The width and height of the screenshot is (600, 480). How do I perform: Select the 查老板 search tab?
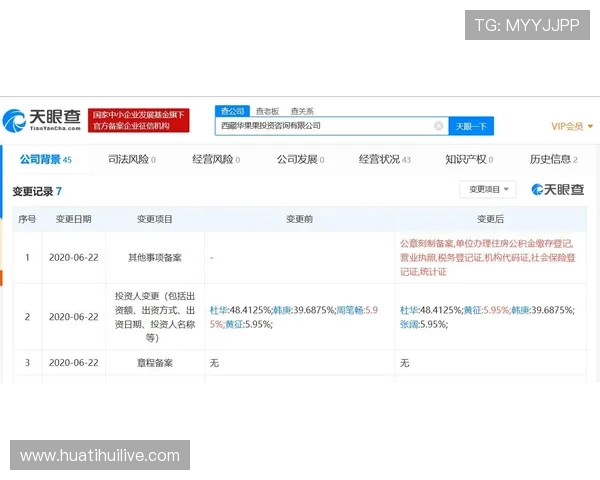267,111
